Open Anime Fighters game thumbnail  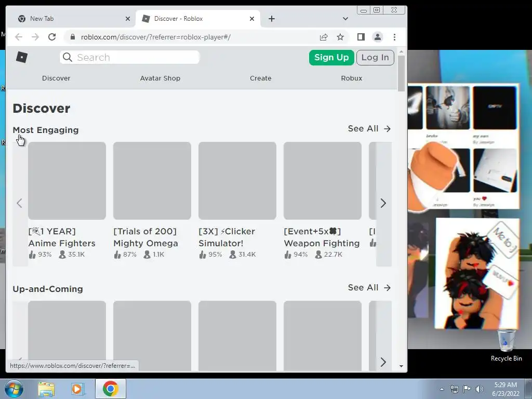(67, 180)
